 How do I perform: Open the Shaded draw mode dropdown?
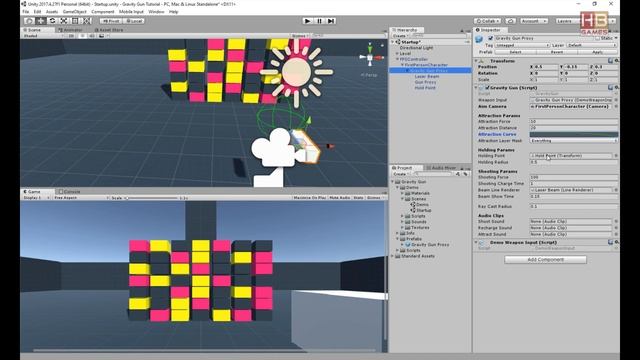tap(43, 36)
